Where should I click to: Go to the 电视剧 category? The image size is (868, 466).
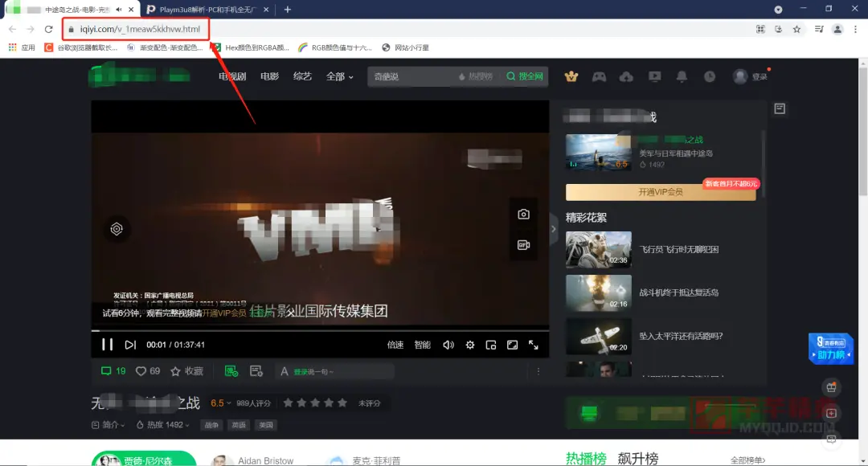coord(232,76)
